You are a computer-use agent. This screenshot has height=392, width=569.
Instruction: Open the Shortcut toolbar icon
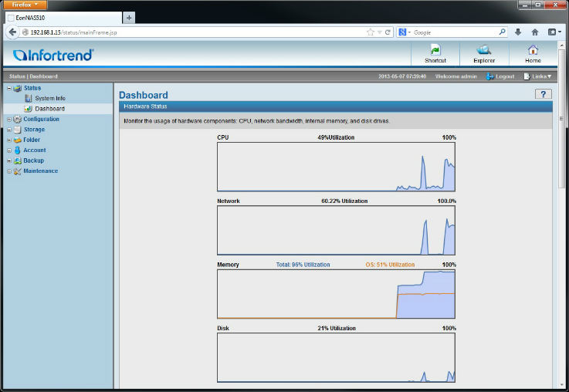(435, 49)
